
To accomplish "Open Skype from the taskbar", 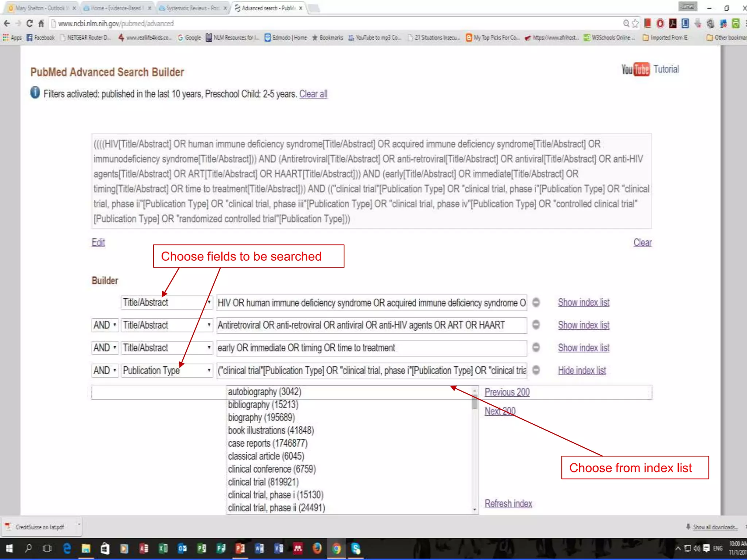I will pyautogui.click(x=356, y=548).
